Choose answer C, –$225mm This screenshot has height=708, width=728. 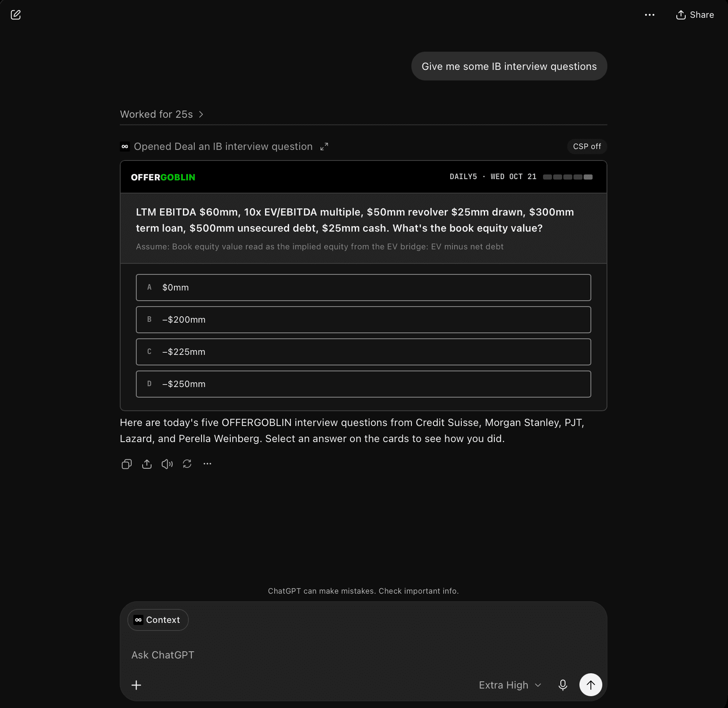click(363, 352)
